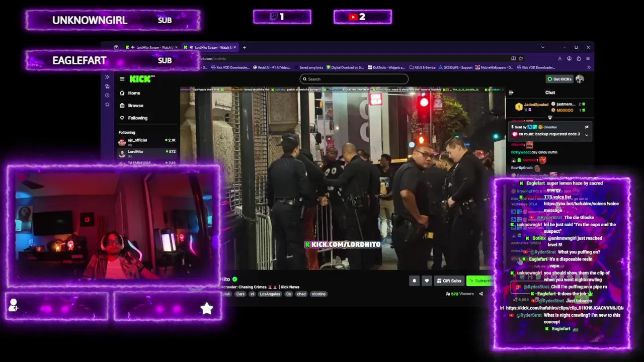
Task: Click the share icon near viewers
Action: pyautogui.click(x=480, y=294)
